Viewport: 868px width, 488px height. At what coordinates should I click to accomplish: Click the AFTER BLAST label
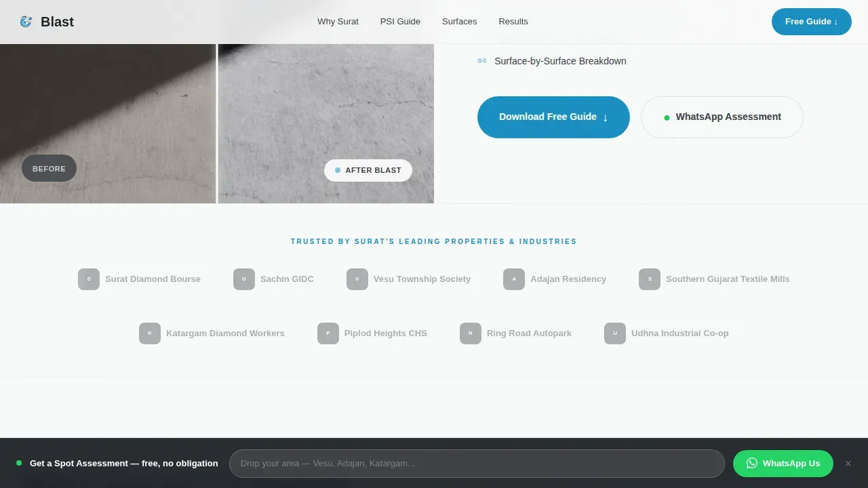(368, 170)
